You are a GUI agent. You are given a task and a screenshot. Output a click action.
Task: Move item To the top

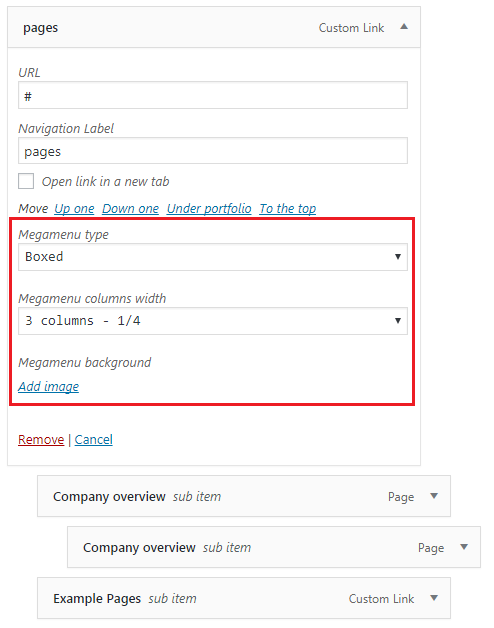point(288,209)
